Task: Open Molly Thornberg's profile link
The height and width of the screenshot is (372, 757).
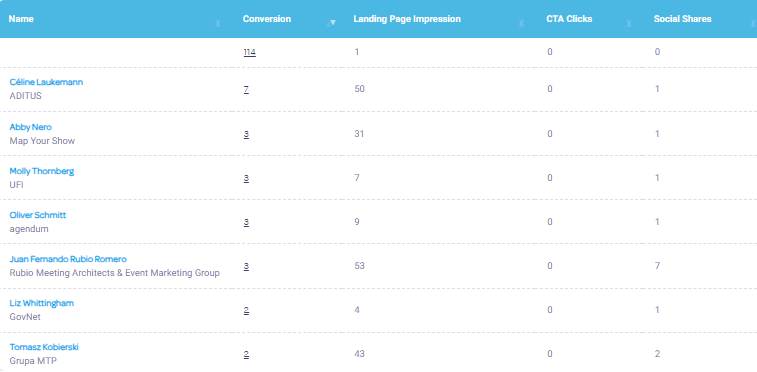Action: coord(42,171)
